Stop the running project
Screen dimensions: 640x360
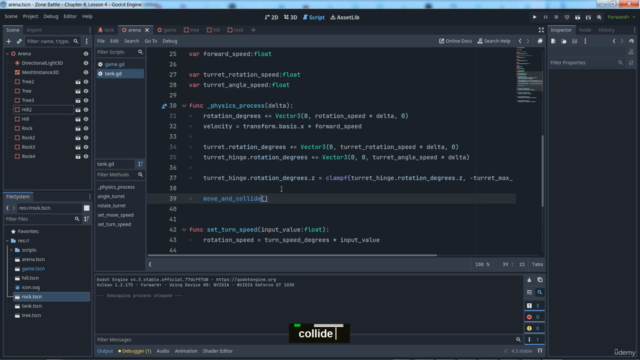point(556,17)
